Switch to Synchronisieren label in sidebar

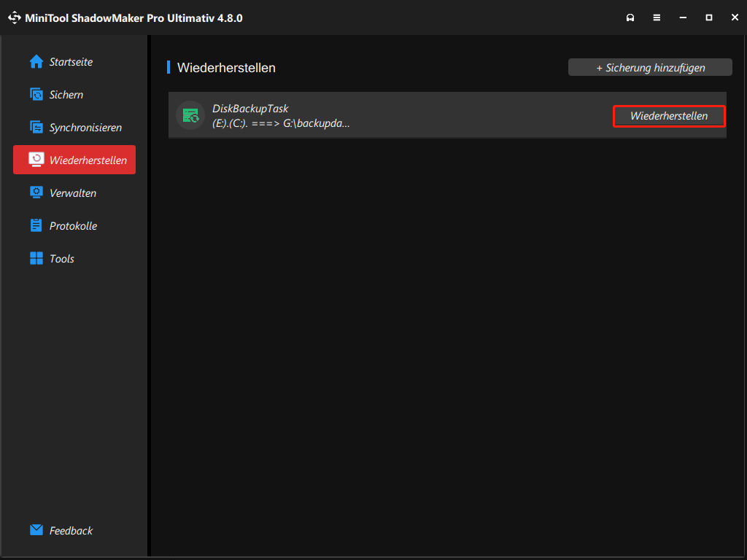coord(86,128)
